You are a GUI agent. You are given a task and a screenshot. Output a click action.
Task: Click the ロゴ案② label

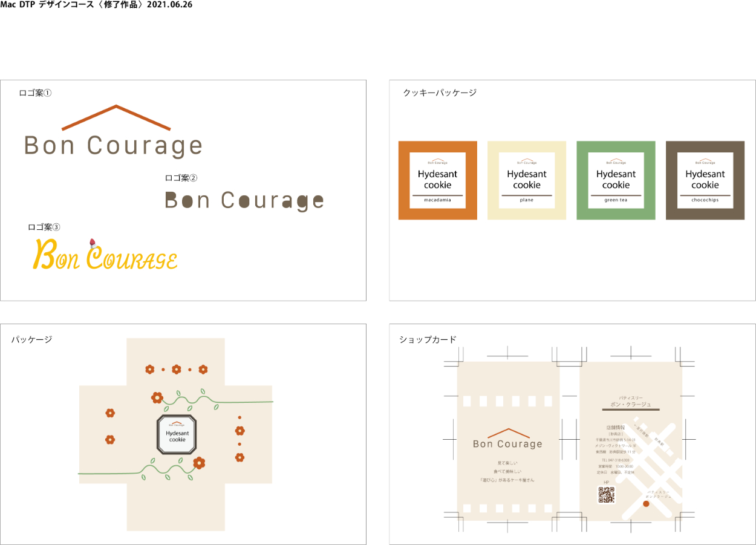181,178
